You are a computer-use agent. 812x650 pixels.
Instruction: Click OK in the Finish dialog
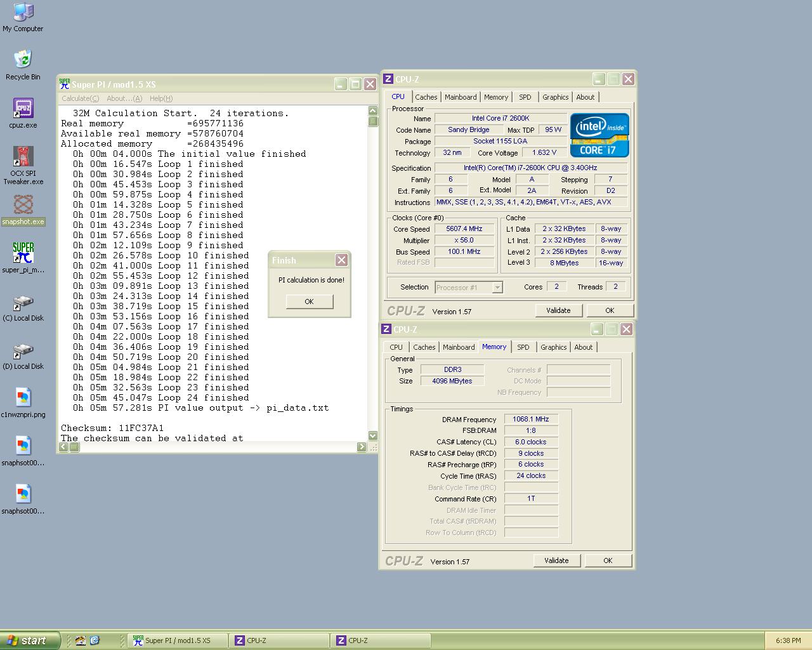tap(309, 302)
